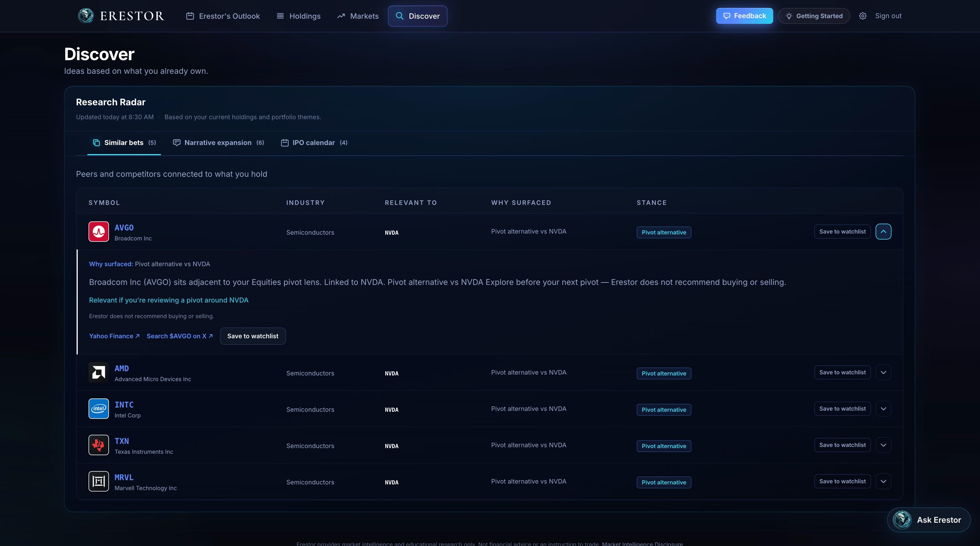Image resolution: width=980 pixels, height=546 pixels.
Task: Sign out of Erestor
Action: [888, 16]
